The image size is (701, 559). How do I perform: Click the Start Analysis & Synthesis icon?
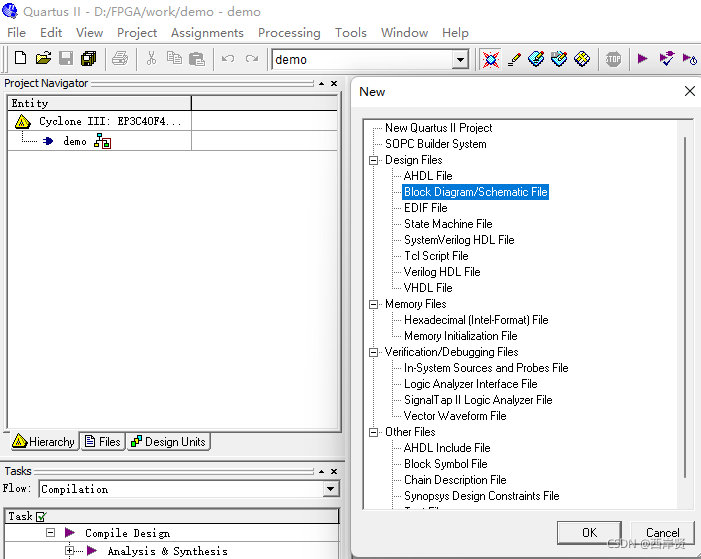666,59
